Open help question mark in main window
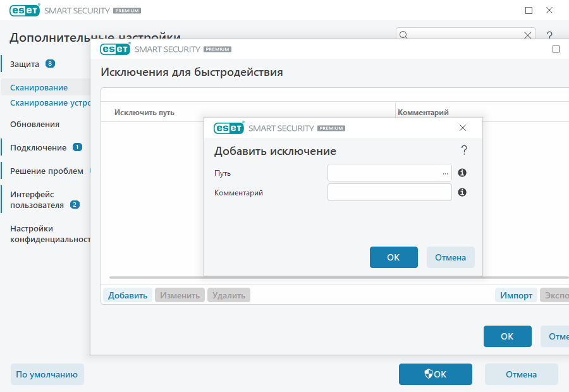The height and width of the screenshot is (392, 569). pyautogui.click(x=550, y=35)
